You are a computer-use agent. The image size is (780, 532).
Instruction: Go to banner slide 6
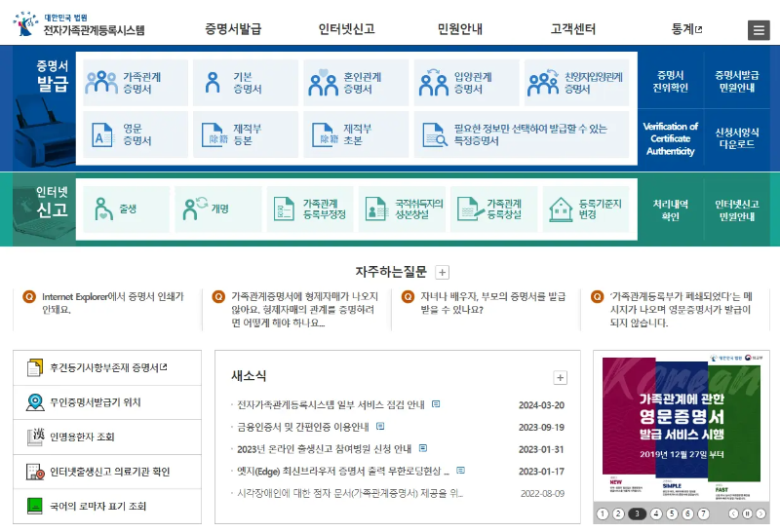(x=687, y=513)
